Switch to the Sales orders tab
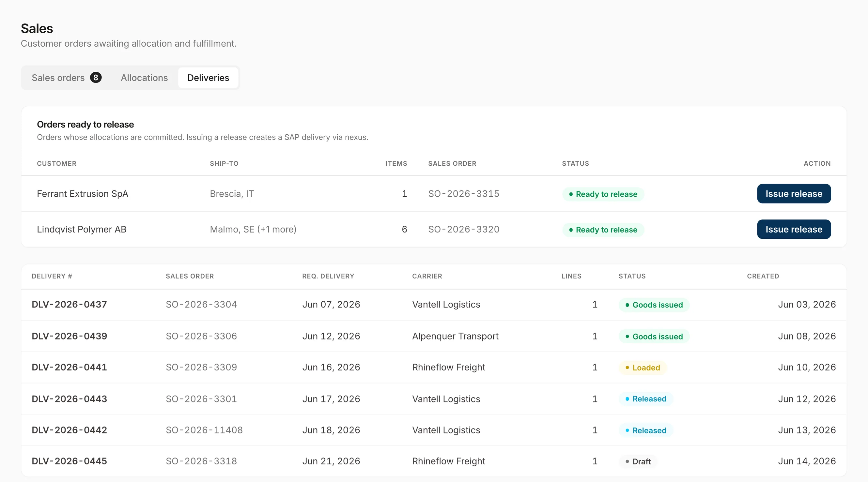 pyautogui.click(x=66, y=78)
